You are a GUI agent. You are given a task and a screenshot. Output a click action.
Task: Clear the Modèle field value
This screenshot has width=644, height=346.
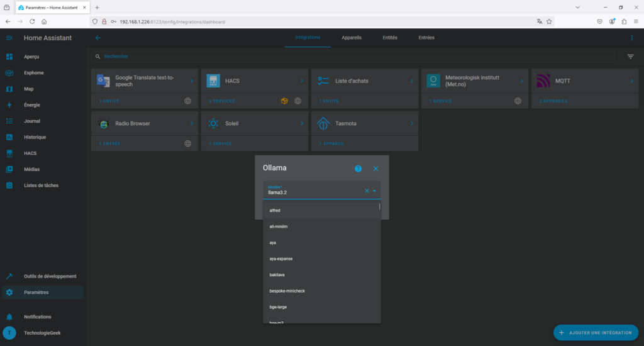pos(367,191)
